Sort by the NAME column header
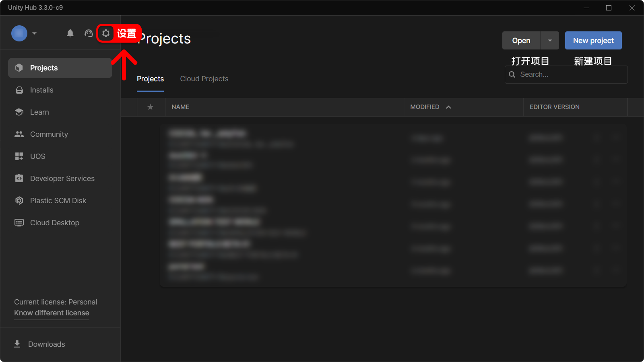Viewport: 644px width, 362px height. [180, 107]
